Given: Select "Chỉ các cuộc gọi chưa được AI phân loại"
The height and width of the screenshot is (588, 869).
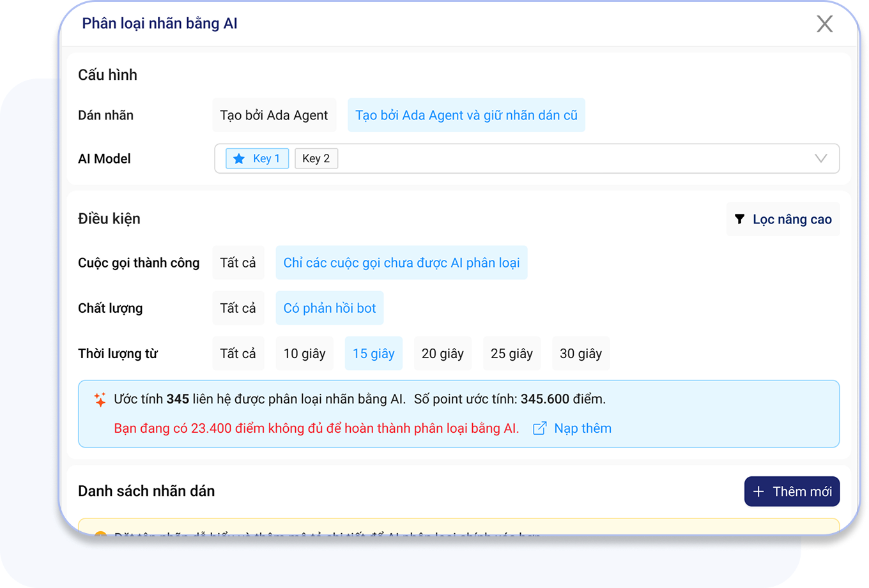Looking at the screenshot, I should pyautogui.click(x=402, y=263).
